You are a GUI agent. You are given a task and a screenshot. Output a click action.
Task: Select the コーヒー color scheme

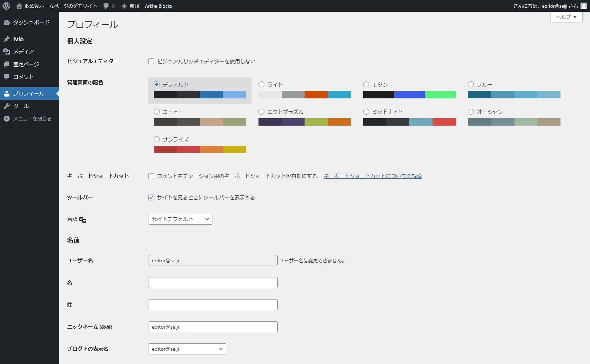[x=157, y=112]
